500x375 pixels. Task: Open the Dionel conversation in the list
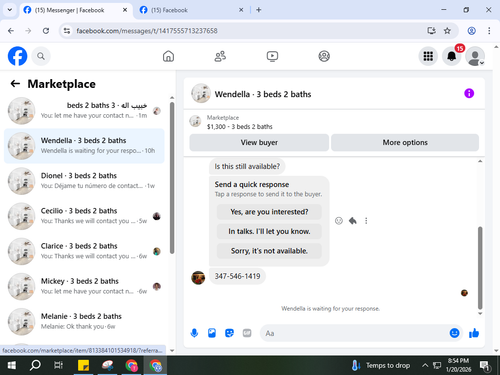click(x=84, y=181)
